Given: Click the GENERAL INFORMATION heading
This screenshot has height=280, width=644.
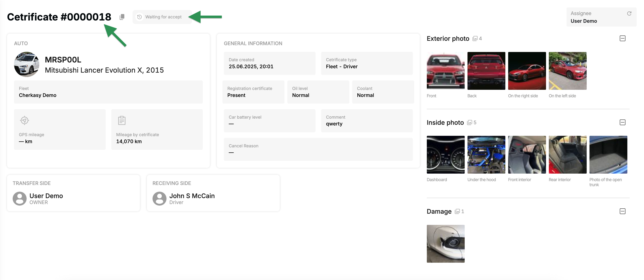Looking at the screenshot, I should [253, 43].
